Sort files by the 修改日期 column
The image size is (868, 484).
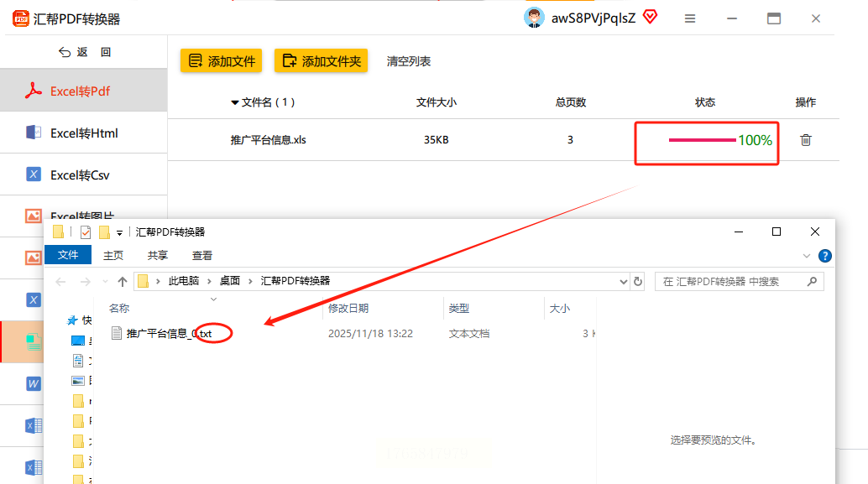pyautogui.click(x=348, y=308)
